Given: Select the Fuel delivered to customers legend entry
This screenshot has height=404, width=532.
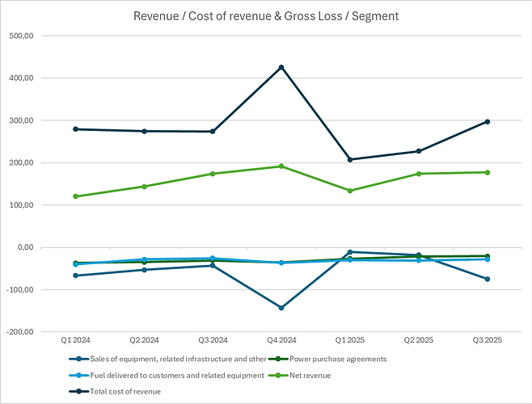Looking at the screenshot, I should tap(177, 375).
